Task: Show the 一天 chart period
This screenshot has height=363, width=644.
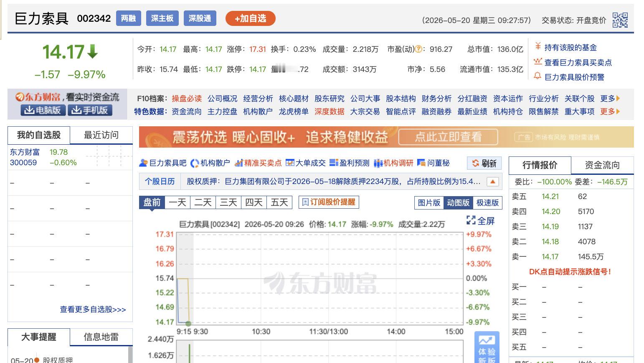Action: tap(177, 202)
